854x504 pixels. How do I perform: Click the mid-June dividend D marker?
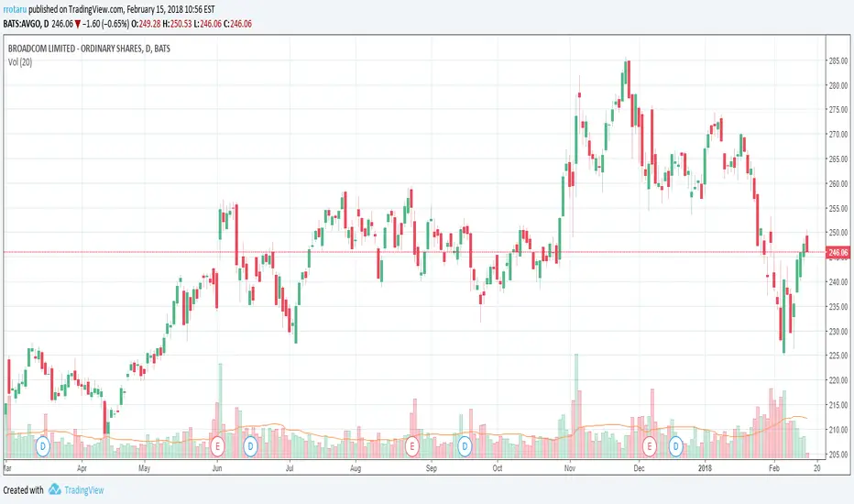pos(250,447)
